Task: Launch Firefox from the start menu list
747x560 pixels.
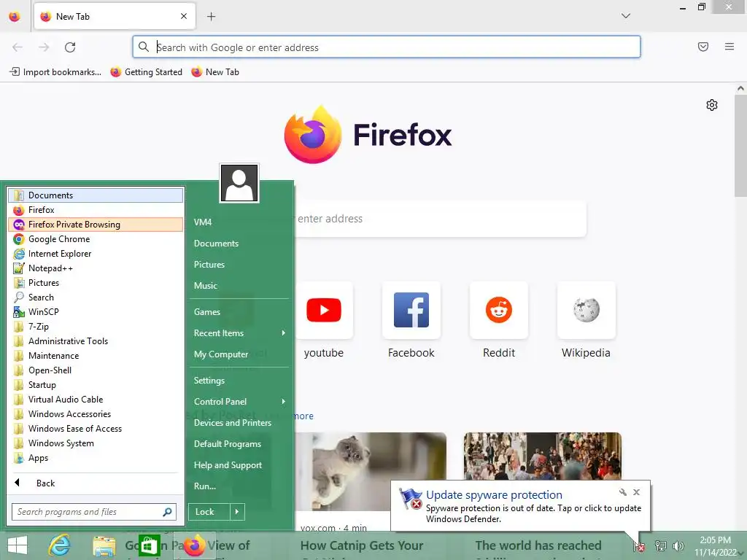Action: (96, 210)
